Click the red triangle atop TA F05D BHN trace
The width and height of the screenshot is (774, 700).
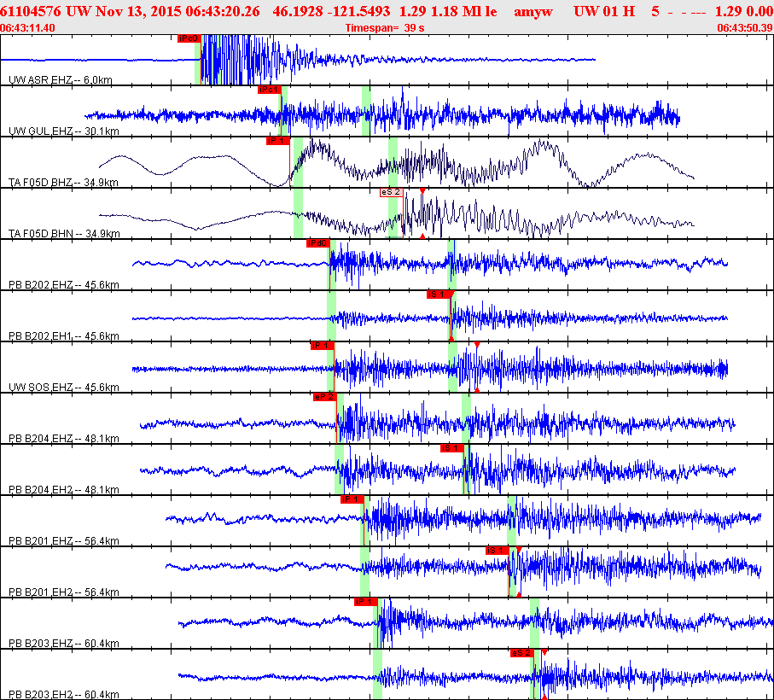[x=422, y=190]
